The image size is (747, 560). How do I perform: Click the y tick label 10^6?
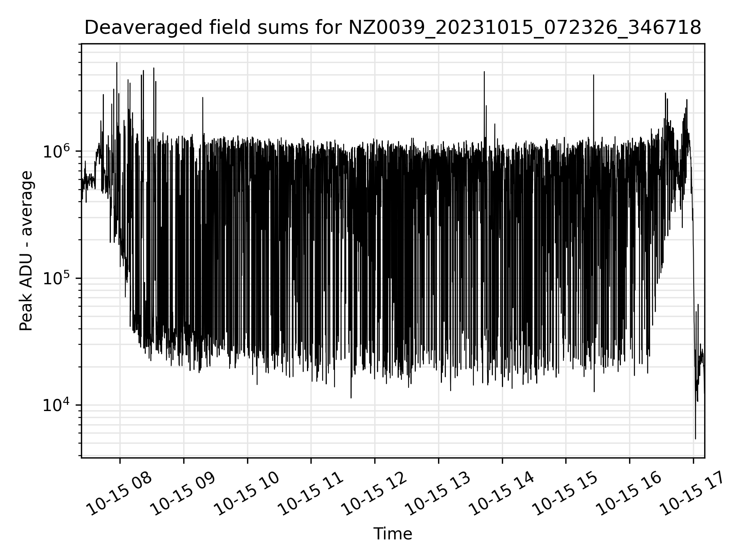pyautogui.click(x=56, y=150)
